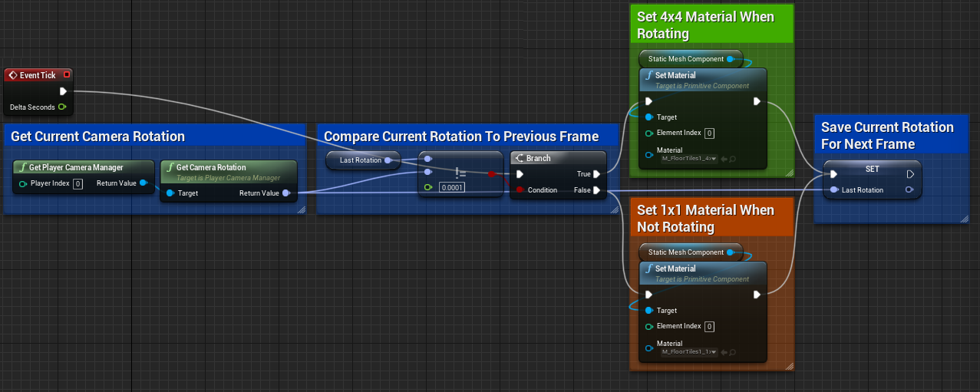The height and width of the screenshot is (392, 980).
Task: Click the Last Rotation variable output pin
Action: (x=388, y=160)
